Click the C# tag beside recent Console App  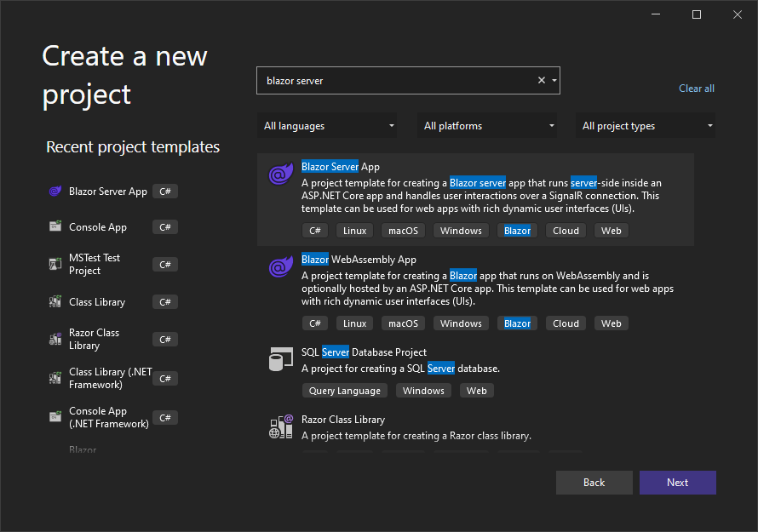165,226
